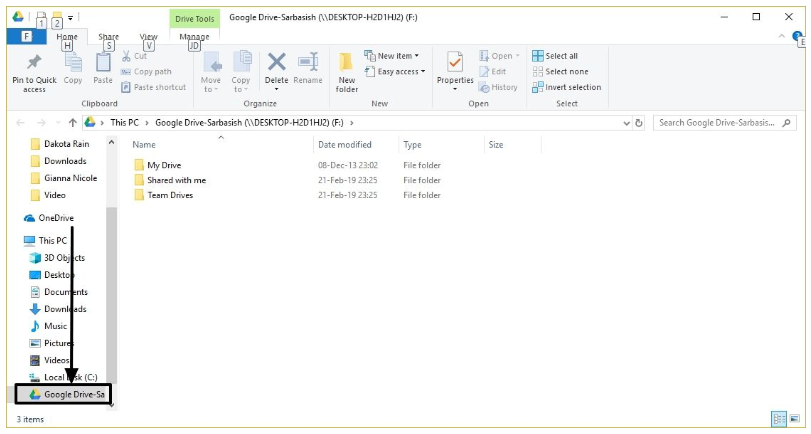This screenshot has width=811, height=434.
Task: Switch to Large icons view in status bar
Action: tap(794, 418)
